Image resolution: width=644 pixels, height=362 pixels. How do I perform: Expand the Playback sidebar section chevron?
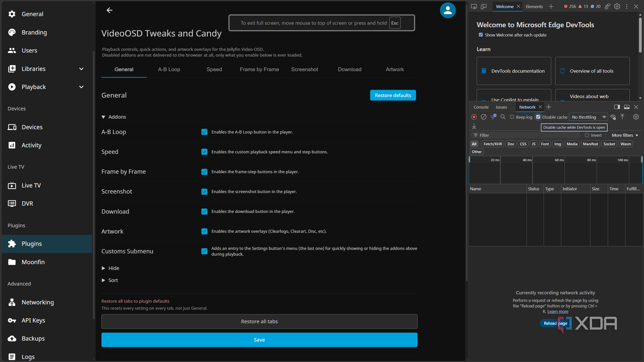click(x=81, y=87)
